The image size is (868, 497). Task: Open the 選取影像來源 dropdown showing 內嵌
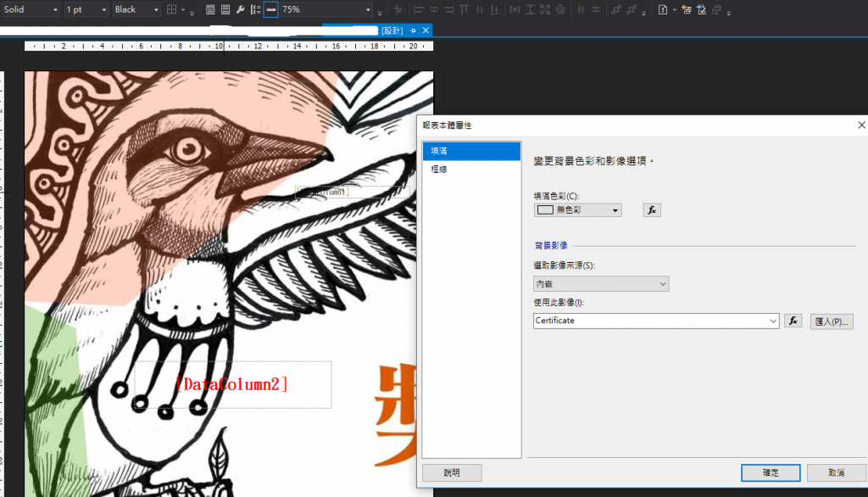click(601, 283)
